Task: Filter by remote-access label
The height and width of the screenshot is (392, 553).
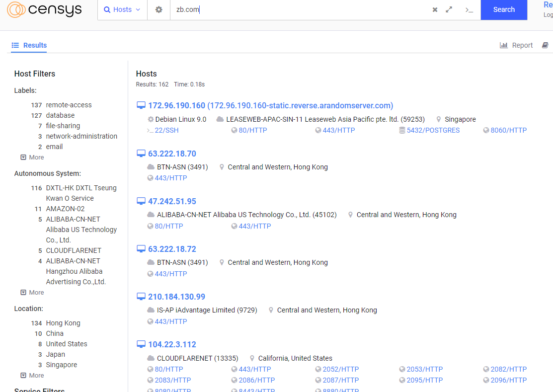Action: pyautogui.click(x=69, y=105)
